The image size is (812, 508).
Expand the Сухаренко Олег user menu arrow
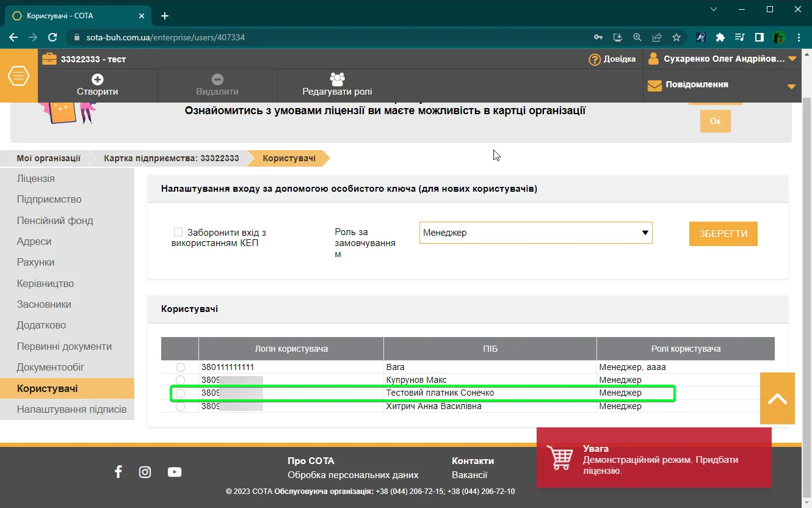(x=792, y=59)
